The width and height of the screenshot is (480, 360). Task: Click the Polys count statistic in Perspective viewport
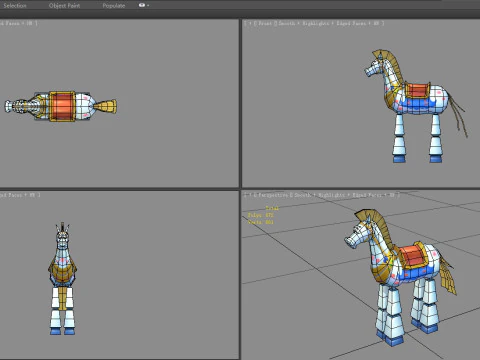[x=260, y=215]
